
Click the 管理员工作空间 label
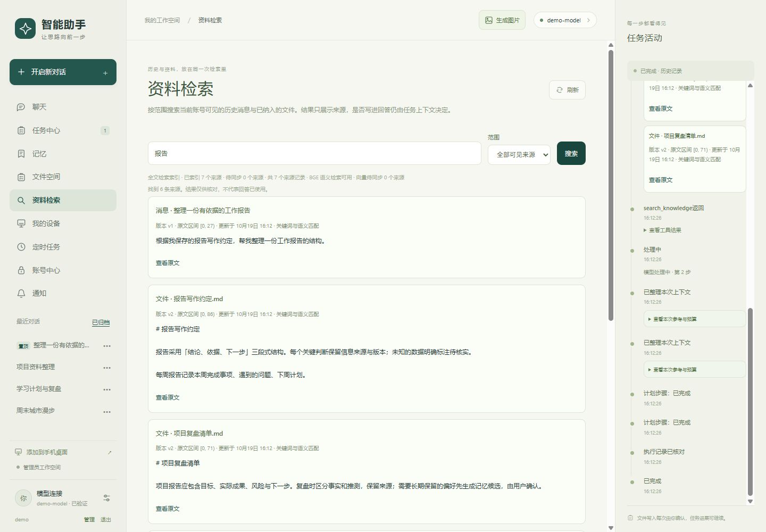click(42, 467)
